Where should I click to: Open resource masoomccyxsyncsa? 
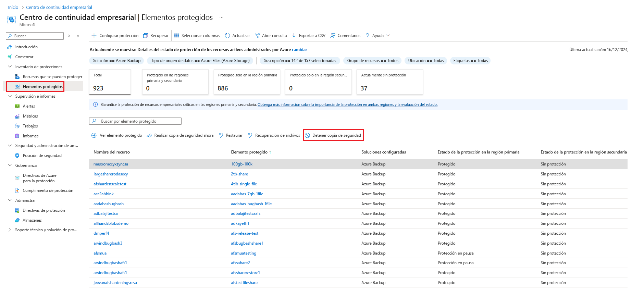tap(111, 164)
